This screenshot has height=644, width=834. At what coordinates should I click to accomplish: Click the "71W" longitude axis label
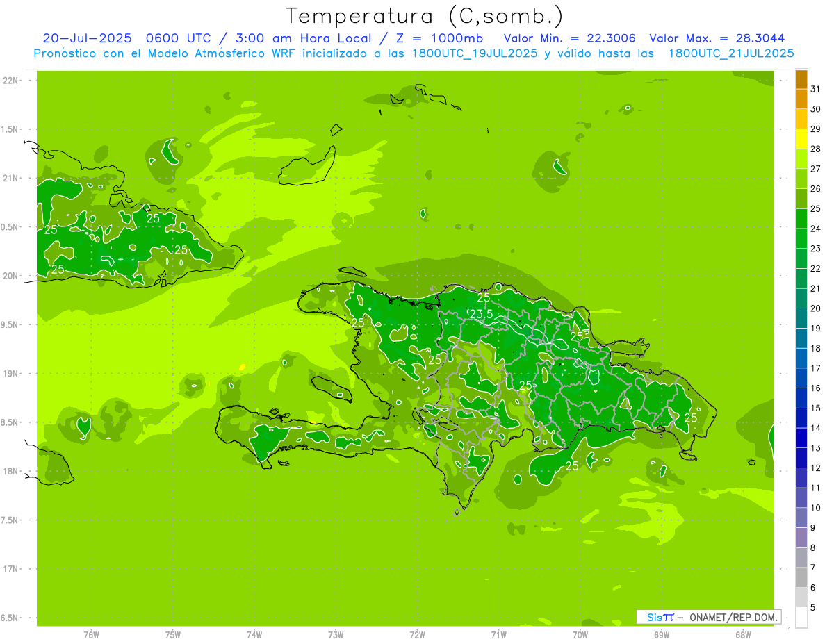pos(498,634)
